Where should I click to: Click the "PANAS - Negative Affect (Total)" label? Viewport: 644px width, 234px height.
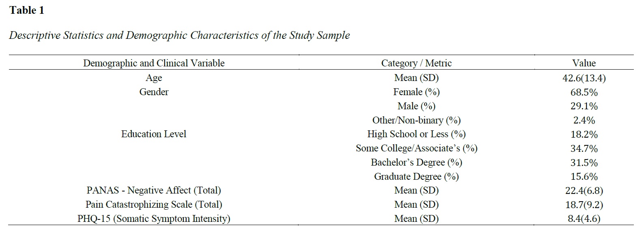(x=154, y=190)
